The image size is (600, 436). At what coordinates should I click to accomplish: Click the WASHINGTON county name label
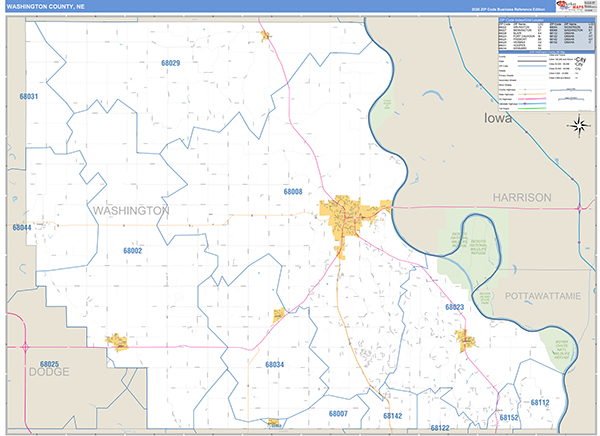click(x=131, y=211)
